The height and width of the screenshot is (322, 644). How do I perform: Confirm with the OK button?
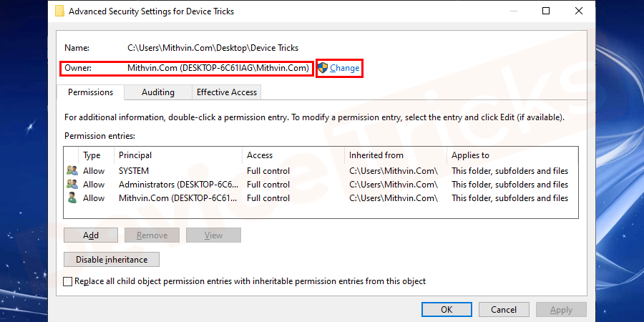point(447,310)
